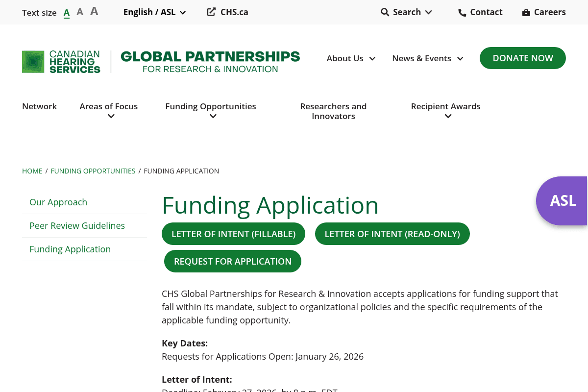This screenshot has height=392, width=588.
Task: Open Letter of Intent (Fillable)
Action: pyautogui.click(x=233, y=234)
